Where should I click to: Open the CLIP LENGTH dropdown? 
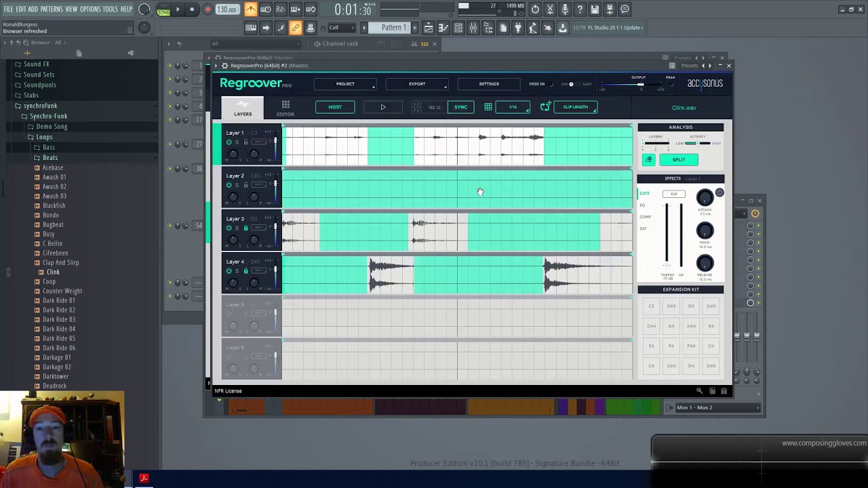[x=576, y=107]
